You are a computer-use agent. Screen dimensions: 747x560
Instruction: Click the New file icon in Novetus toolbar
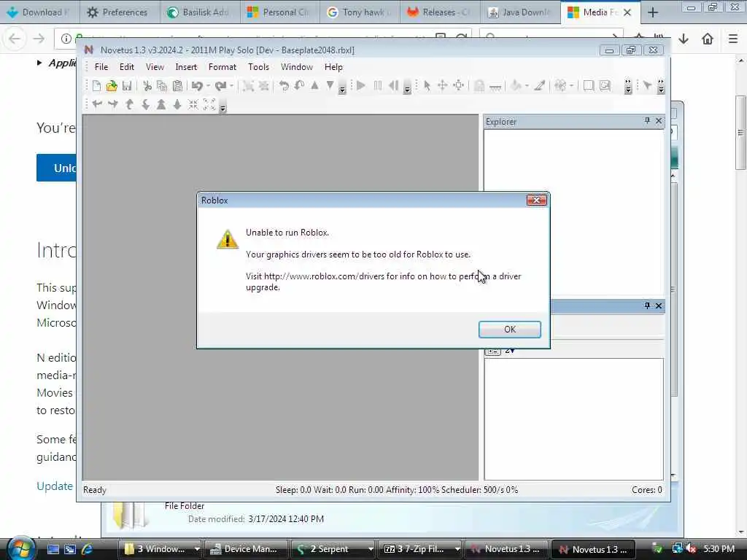click(96, 86)
